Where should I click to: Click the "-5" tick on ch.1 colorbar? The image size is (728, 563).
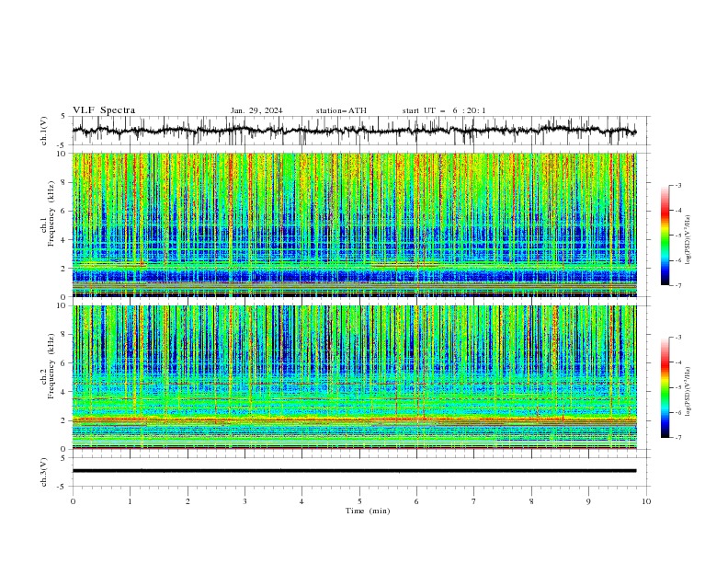(x=678, y=236)
